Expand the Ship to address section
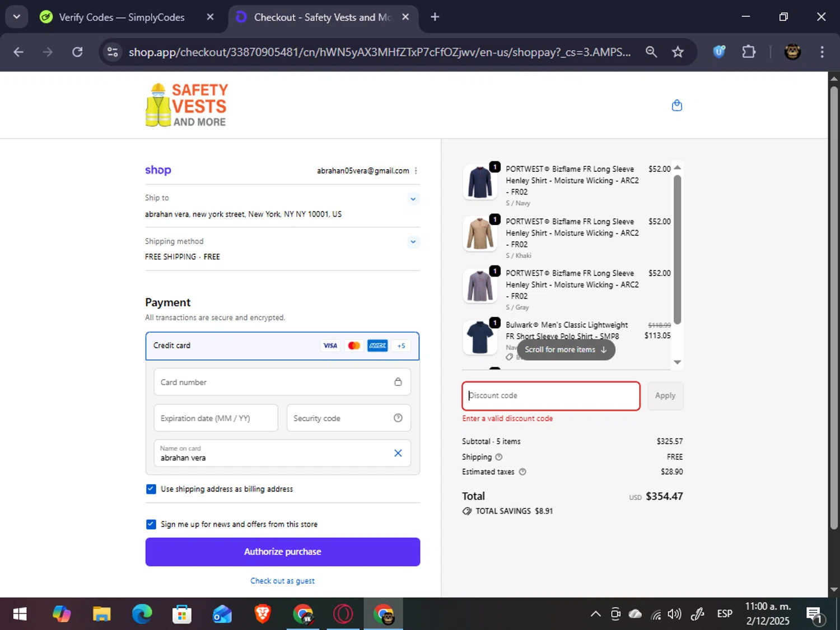 pyautogui.click(x=413, y=199)
